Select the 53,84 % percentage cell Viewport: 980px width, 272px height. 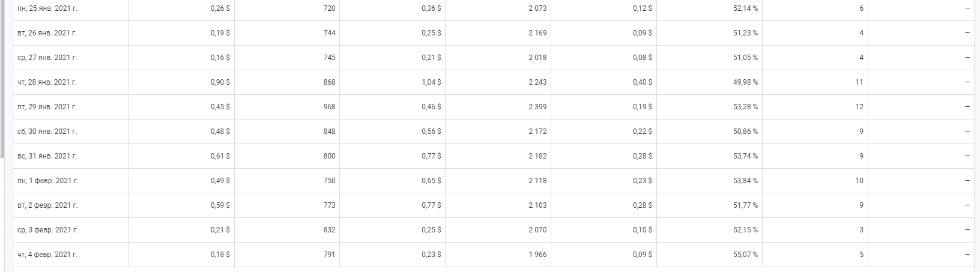pos(745,181)
